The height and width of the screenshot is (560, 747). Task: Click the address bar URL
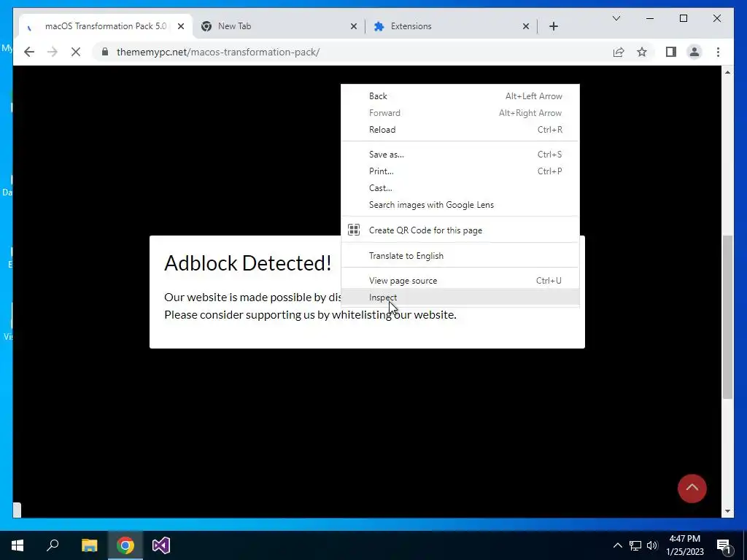(x=217, y=52)
